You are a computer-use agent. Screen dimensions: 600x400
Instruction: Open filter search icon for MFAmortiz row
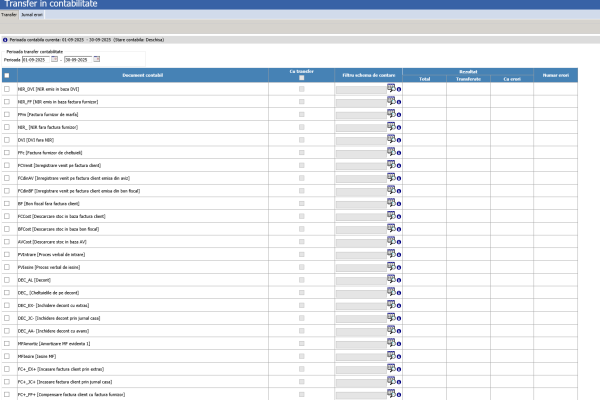(x=391, y=343)
